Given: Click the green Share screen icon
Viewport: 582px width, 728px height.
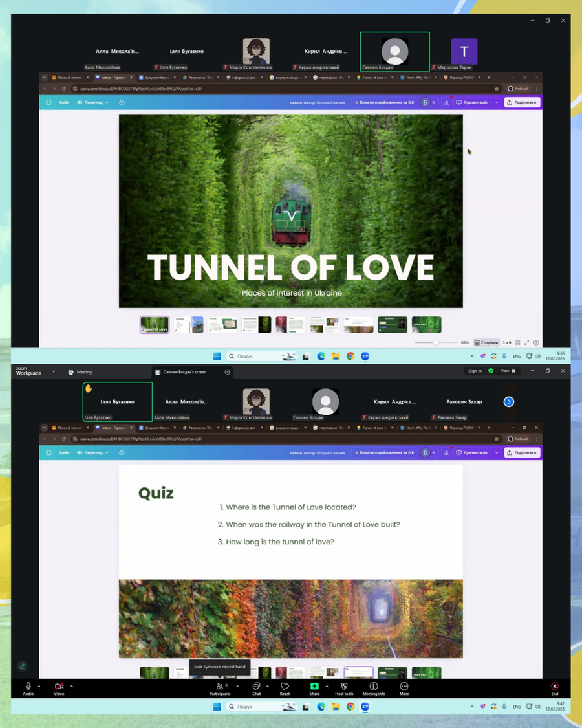Looking at the screenshot, I should click(x=314, y=686).
